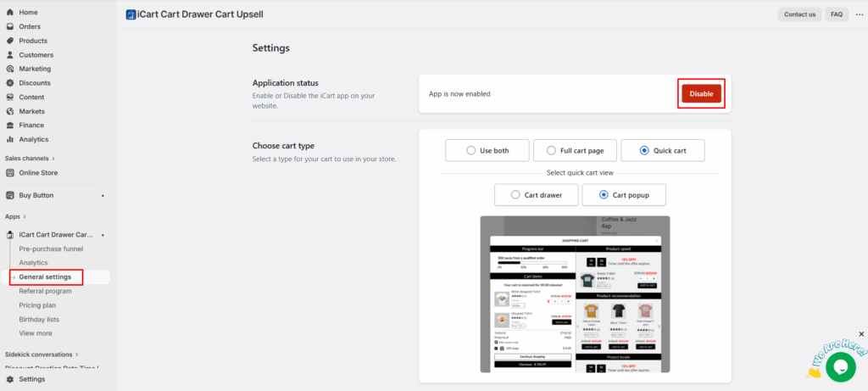The width and height of the screenshot is (868, 391).
Task: Click the Products tag icon
Action: [x=10, y=41]
